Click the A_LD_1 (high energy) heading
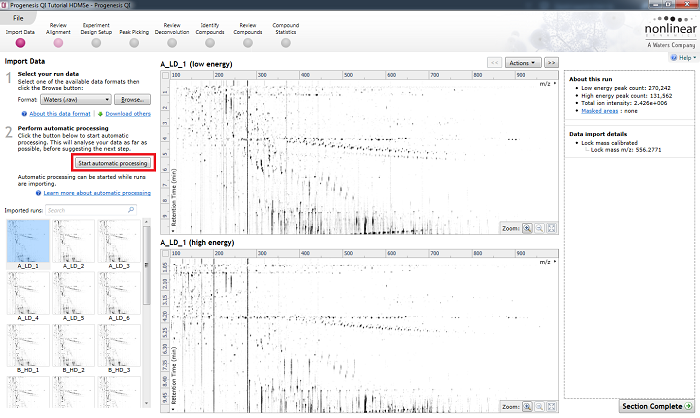This screenshot has width=700, height=418. pos(197,242)
